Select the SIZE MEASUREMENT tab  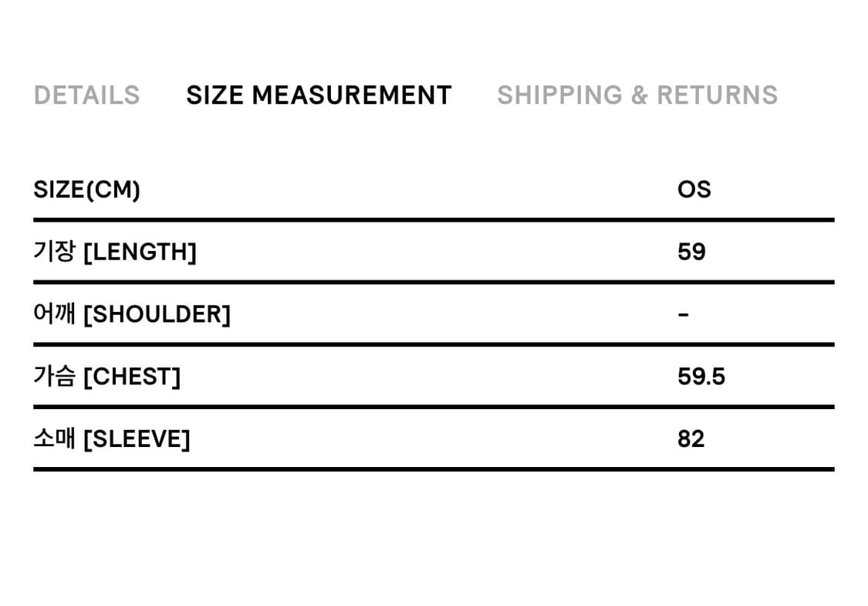[319, 95]
